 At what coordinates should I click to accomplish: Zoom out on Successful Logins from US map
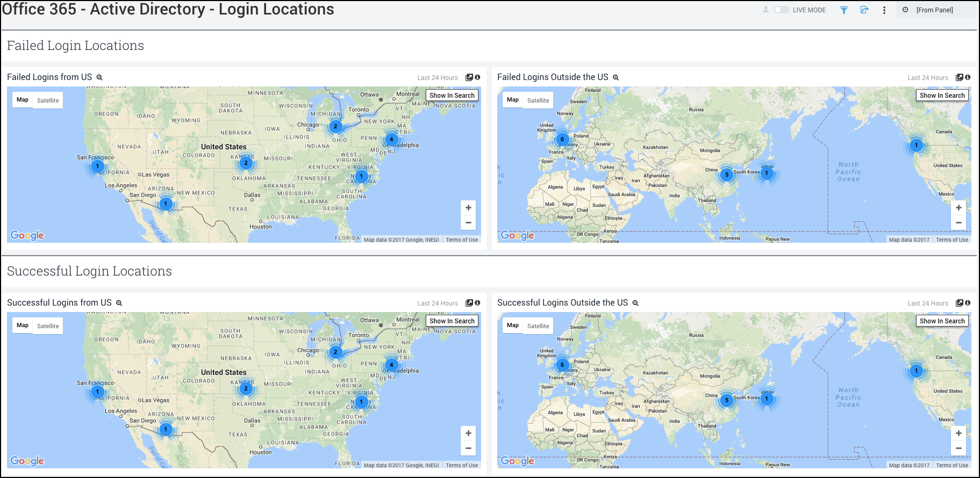click(468, 448)
